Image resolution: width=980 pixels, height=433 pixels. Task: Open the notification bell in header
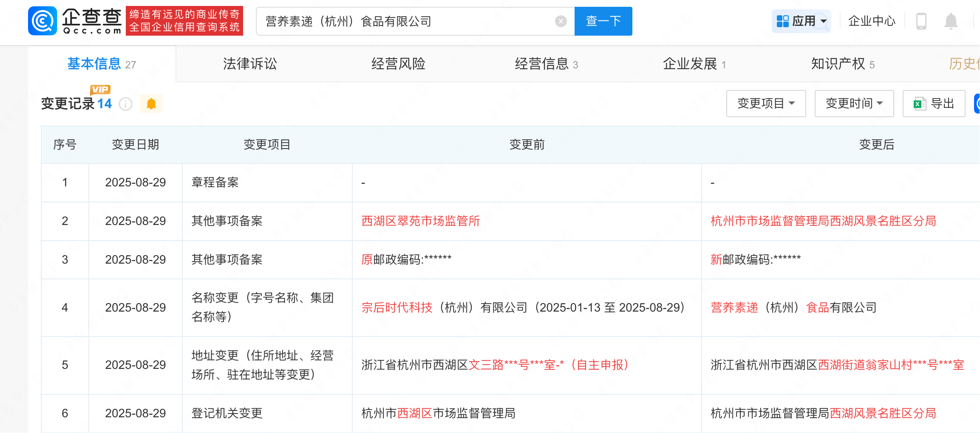click(951, 21)
